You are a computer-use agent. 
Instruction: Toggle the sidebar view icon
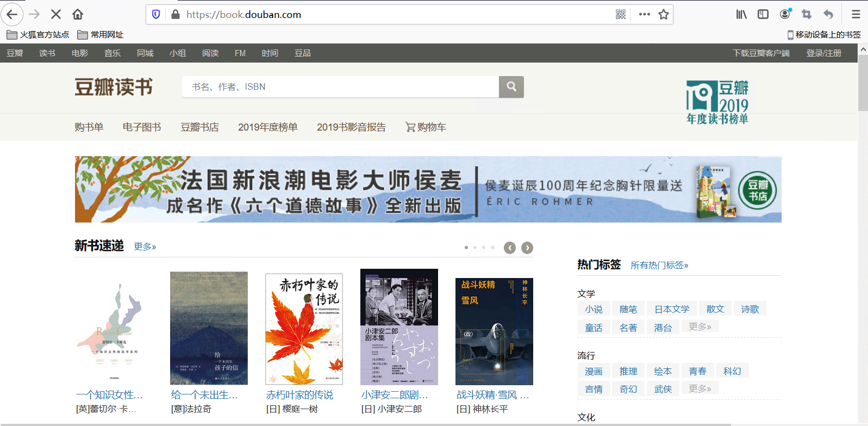coord(763,14)
